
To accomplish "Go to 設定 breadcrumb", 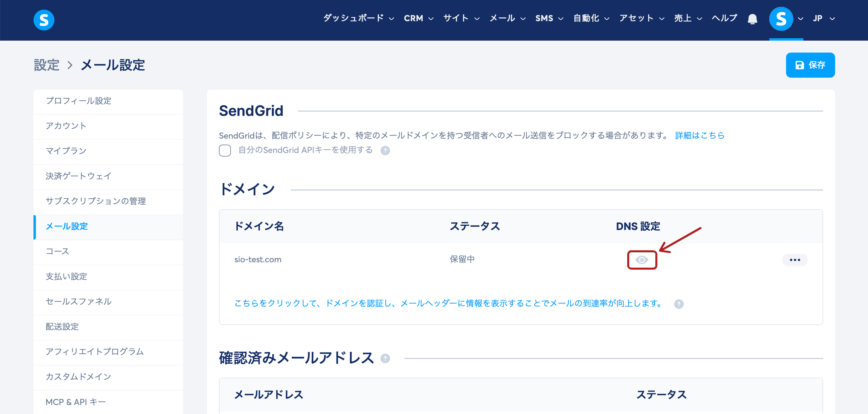I will (46, 65).
